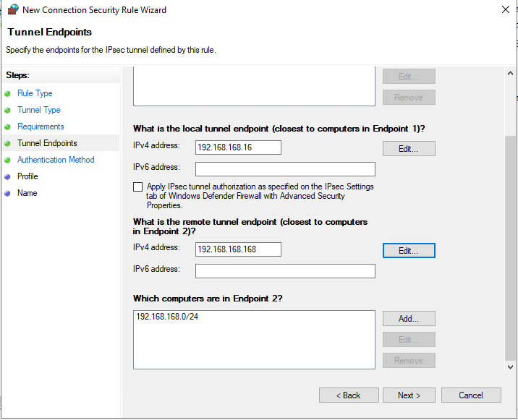The height and width of the screenshot is (420, 518).
Task: Cancel the connection security rule wizard
Action: 471,395
